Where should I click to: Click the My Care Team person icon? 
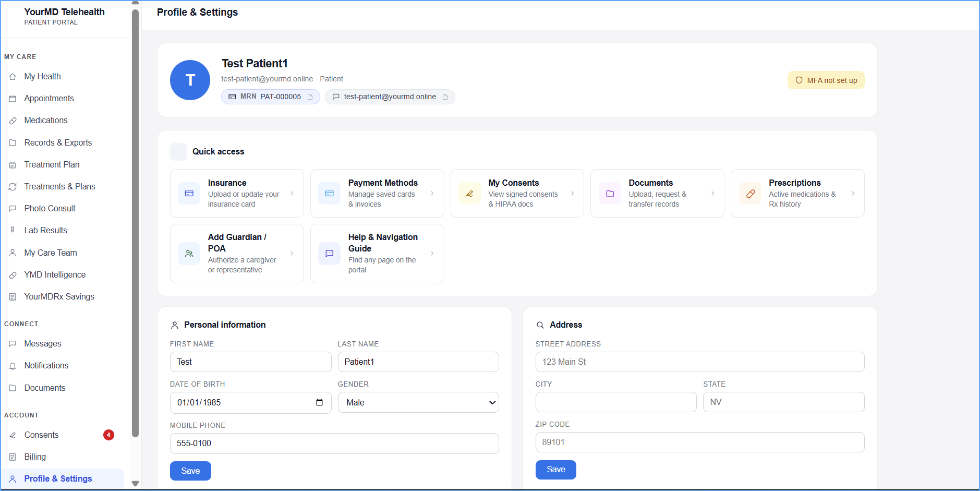13,253
